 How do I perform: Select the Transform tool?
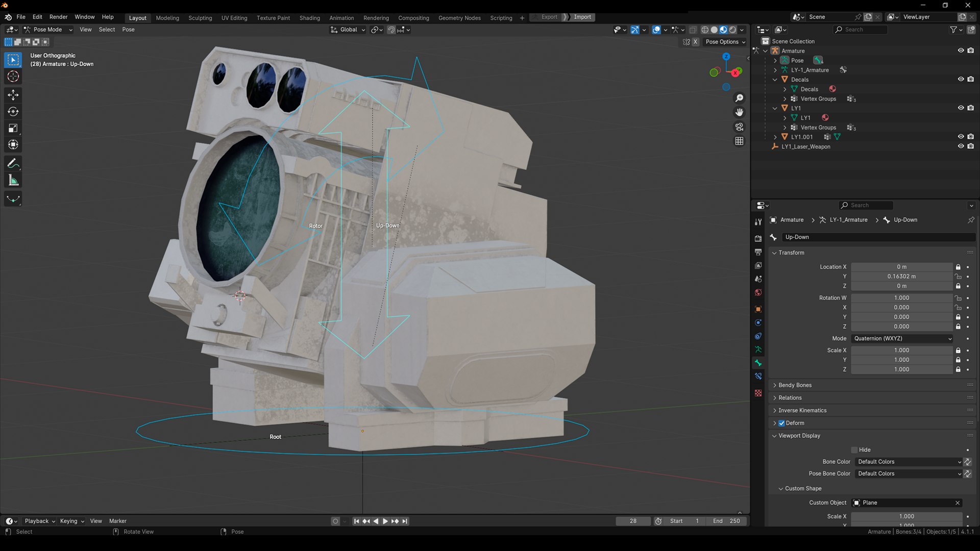13,145
